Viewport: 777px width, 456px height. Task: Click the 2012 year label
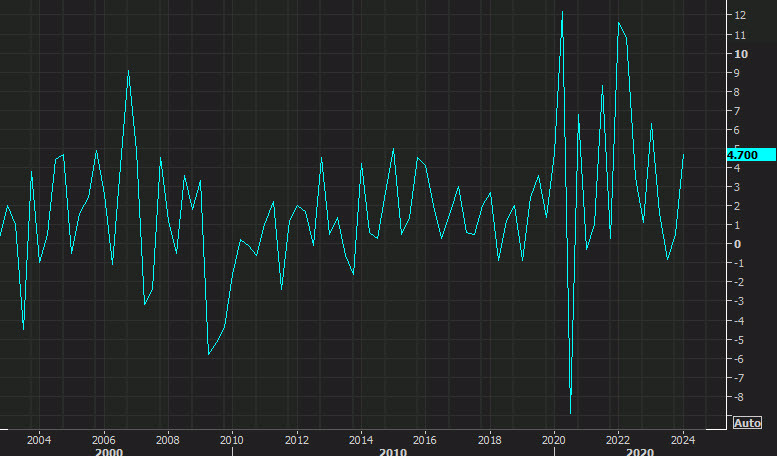[x=296, y=440]
